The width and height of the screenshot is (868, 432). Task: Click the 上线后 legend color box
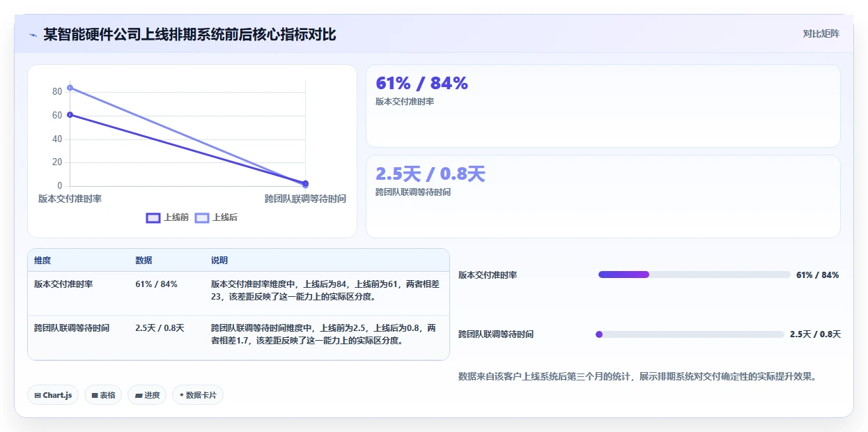[202, 217]
